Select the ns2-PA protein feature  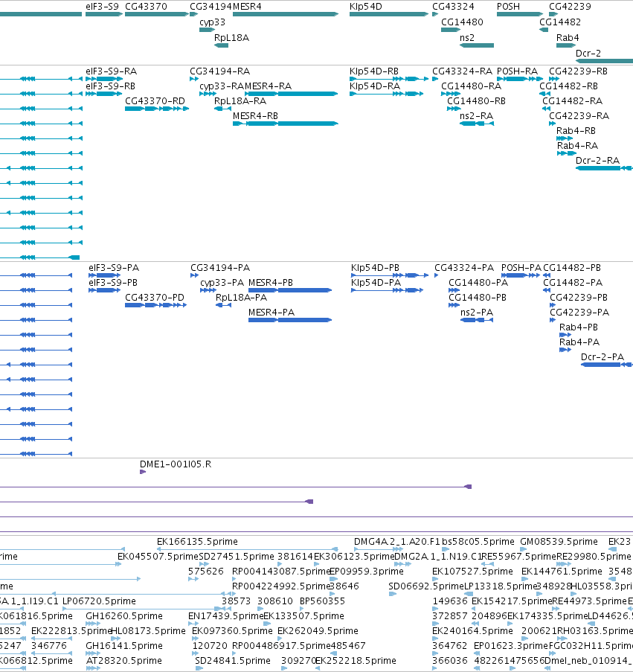tap(477, 320)
